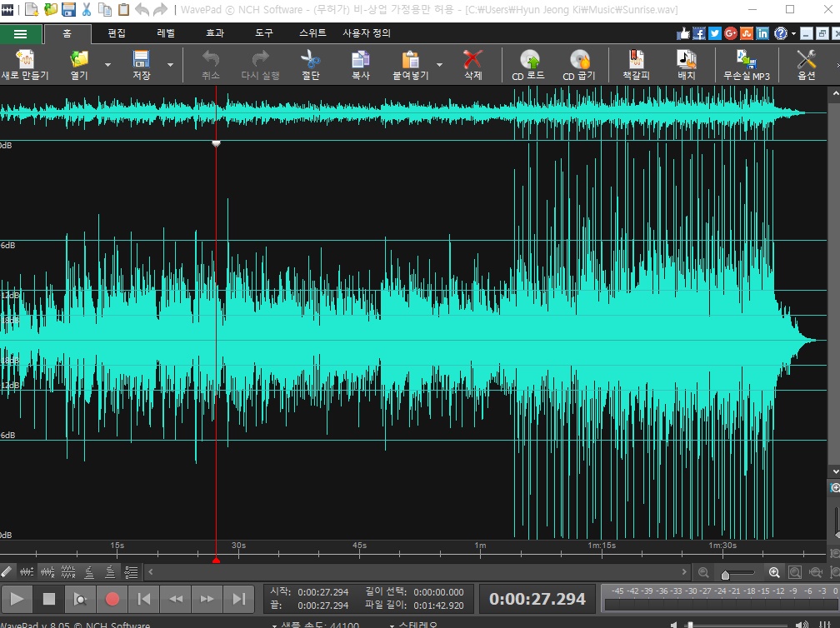Open the 스테레오 channel dropdown in status bar
Image resolution: width=840 pixels, height=628 pixels.
pyautogui.click(x=413, y=625)
